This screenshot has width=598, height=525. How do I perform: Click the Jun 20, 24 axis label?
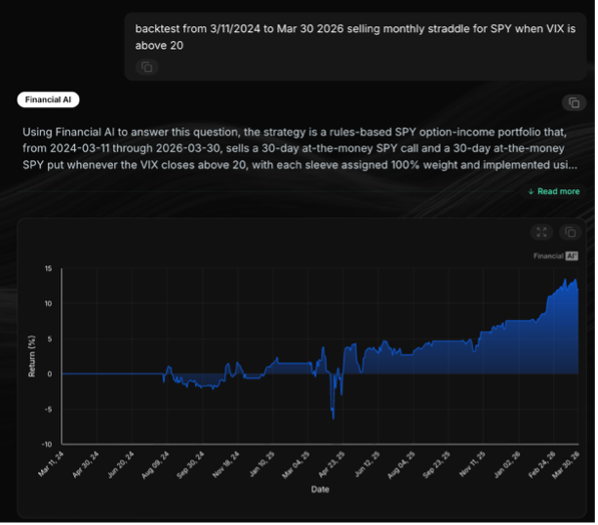pyautogui.click(x=121, y=464)
